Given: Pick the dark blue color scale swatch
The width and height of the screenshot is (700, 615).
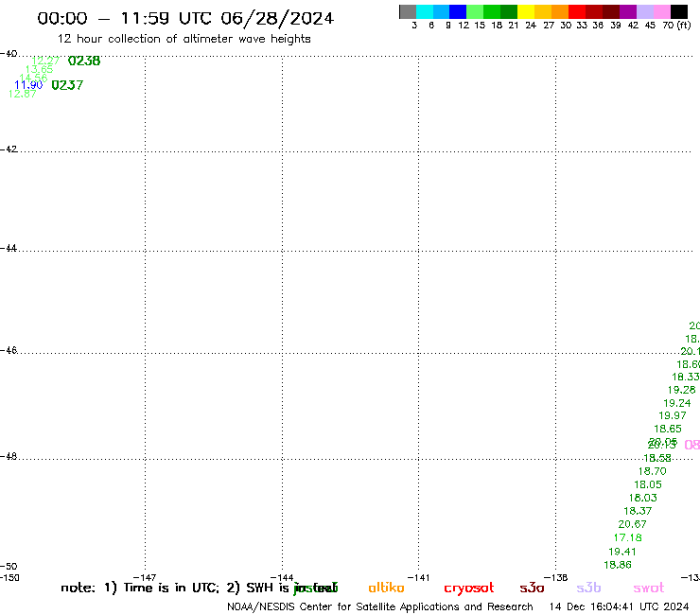Looking at the screenshot, I should point(458,11).
